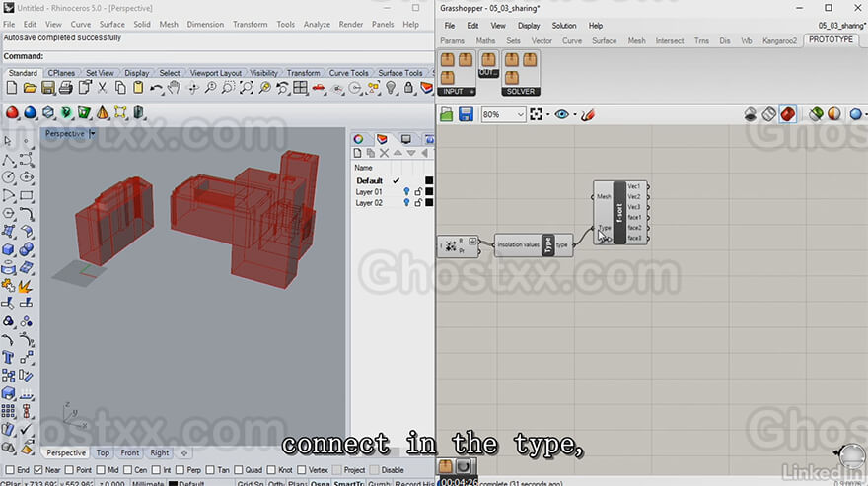
Task: Select the Explode tool in sidebar
Action: (25, 286)
